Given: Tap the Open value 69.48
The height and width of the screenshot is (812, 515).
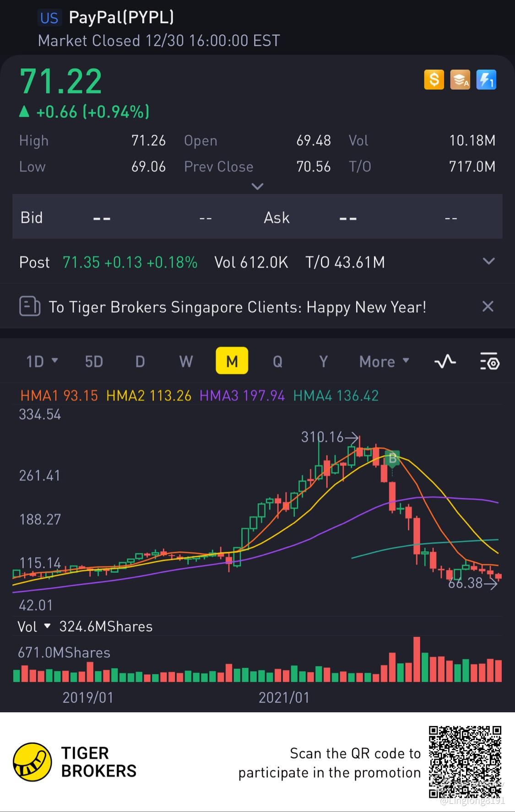Looking at the screenshot, I should pos(314,140).
